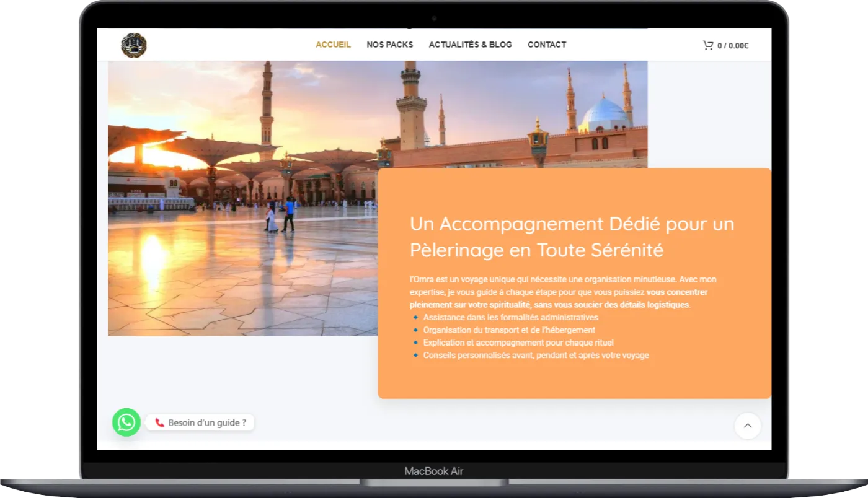Open the shopping cart icon
Image resolution: width=868 pixels, height=498 pixels.
tap(707, 45)
